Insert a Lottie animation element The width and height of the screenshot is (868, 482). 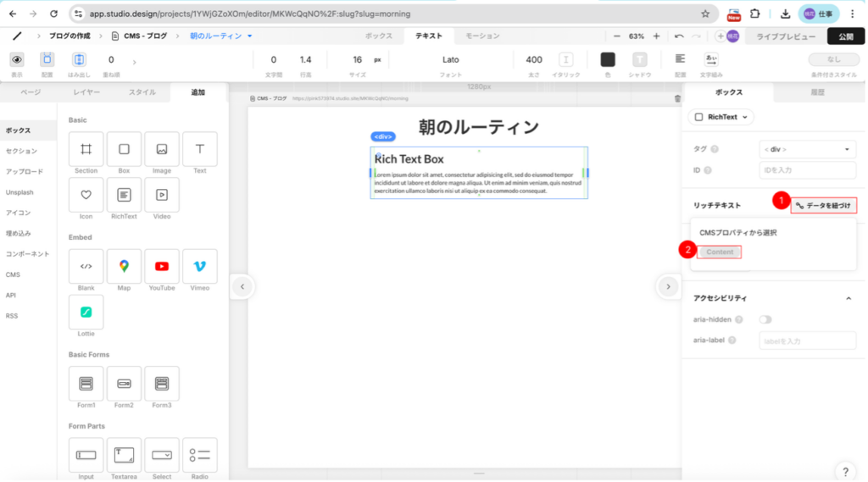[86, 312]
